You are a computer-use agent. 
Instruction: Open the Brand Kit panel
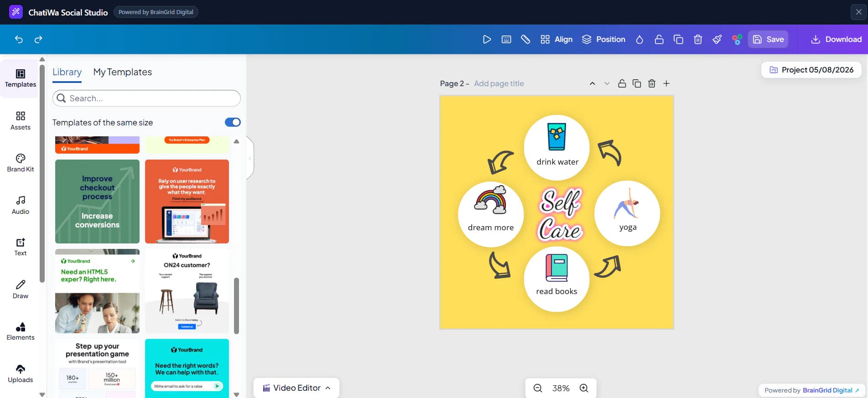coord(21,163)
